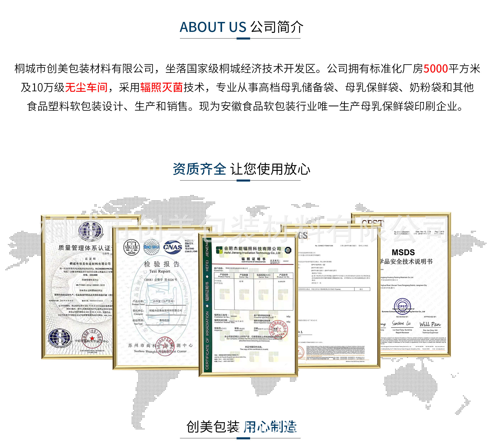490x448 pixels.
Task: Click red Beijing seal on quality certificate
Action: (92, 338)
